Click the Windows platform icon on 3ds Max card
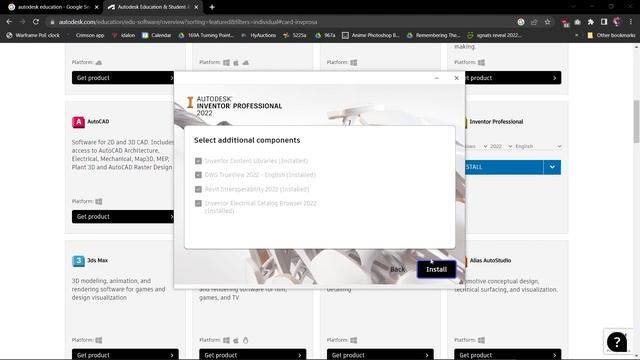The image size is (640, 360). 99,340
